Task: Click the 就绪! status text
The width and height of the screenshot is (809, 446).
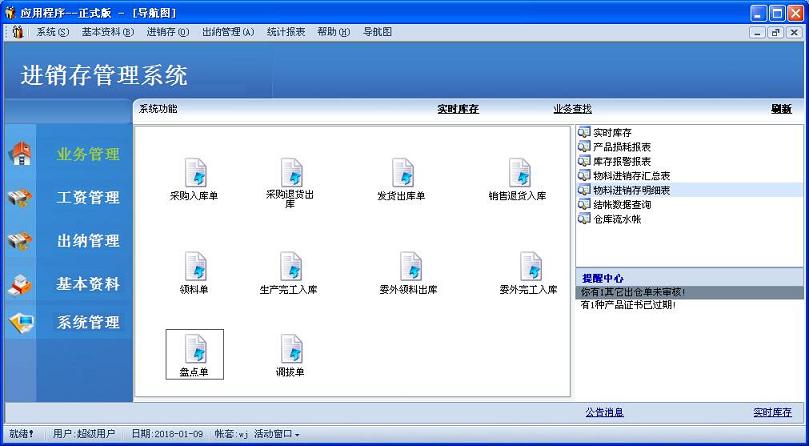Action: (22, 434)
